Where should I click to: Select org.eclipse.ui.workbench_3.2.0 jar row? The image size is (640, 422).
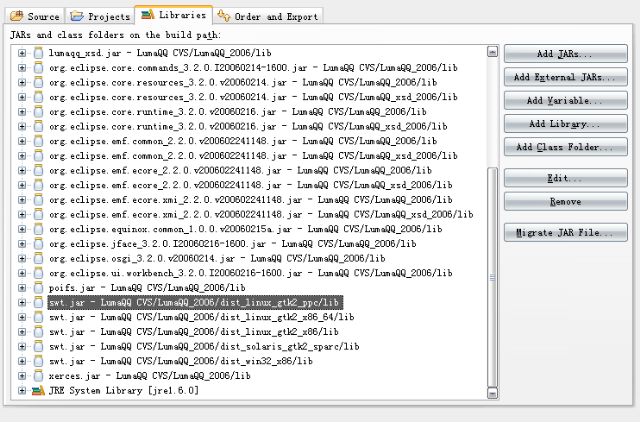(251, 273)
